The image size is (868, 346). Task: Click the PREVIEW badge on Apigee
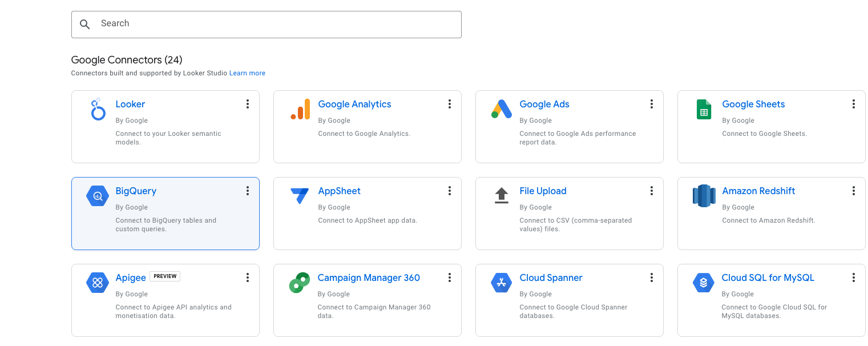[165, 276]
